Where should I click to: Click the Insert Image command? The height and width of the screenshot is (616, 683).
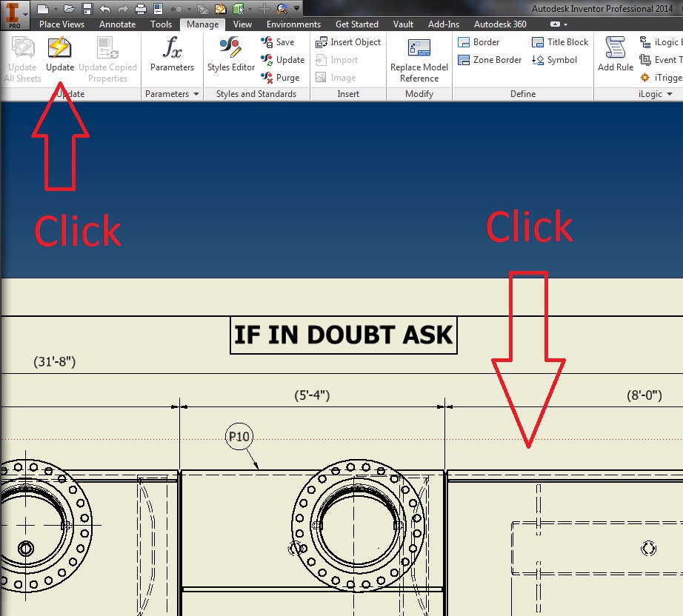point(336,78)
